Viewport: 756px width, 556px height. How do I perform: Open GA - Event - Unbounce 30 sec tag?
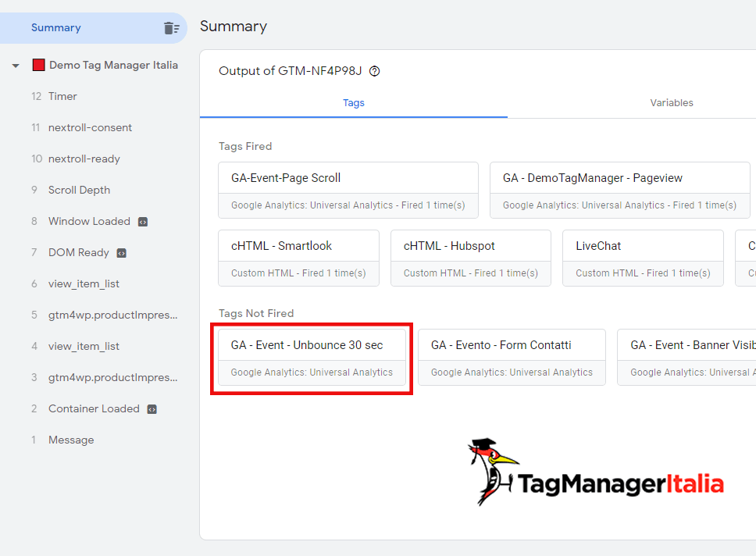point(312,358)
